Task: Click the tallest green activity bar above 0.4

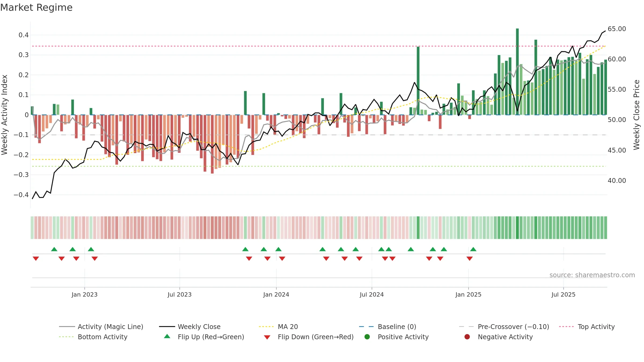Action: (x=517, y=72)
